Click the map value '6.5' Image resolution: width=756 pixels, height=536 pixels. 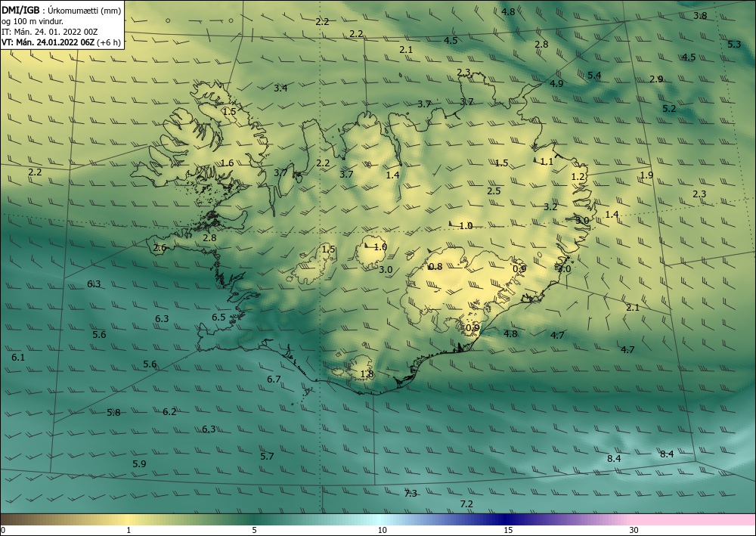(218, 318)
